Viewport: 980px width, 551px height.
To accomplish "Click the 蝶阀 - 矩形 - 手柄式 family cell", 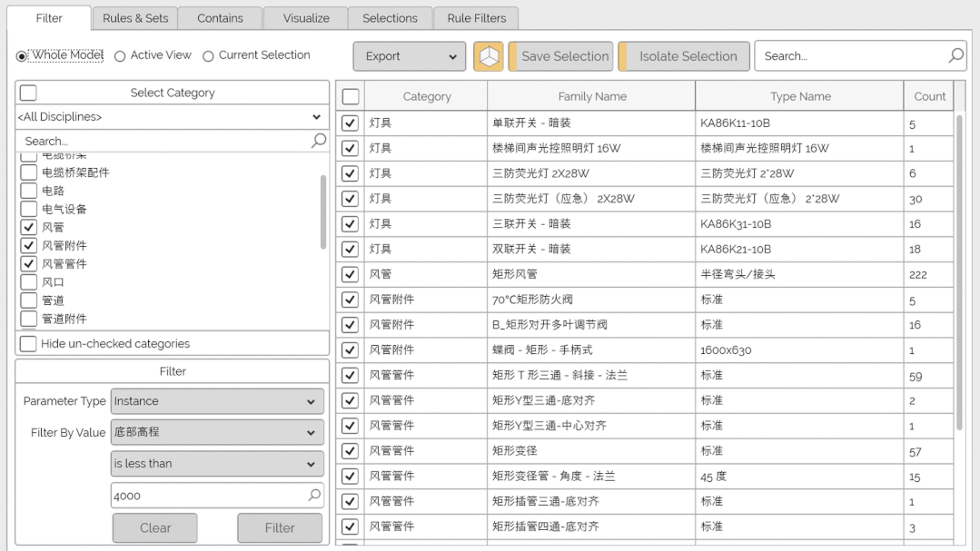I will (x=591, y=349).
